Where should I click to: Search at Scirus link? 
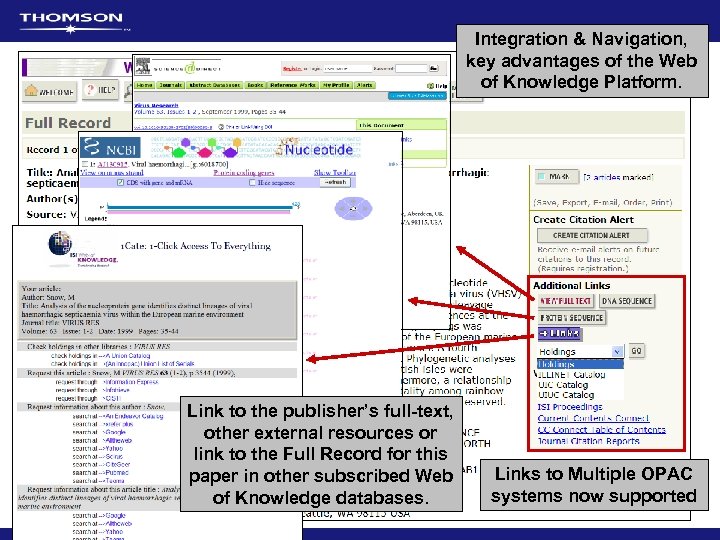pyautogui.click(x=114, y=457)
